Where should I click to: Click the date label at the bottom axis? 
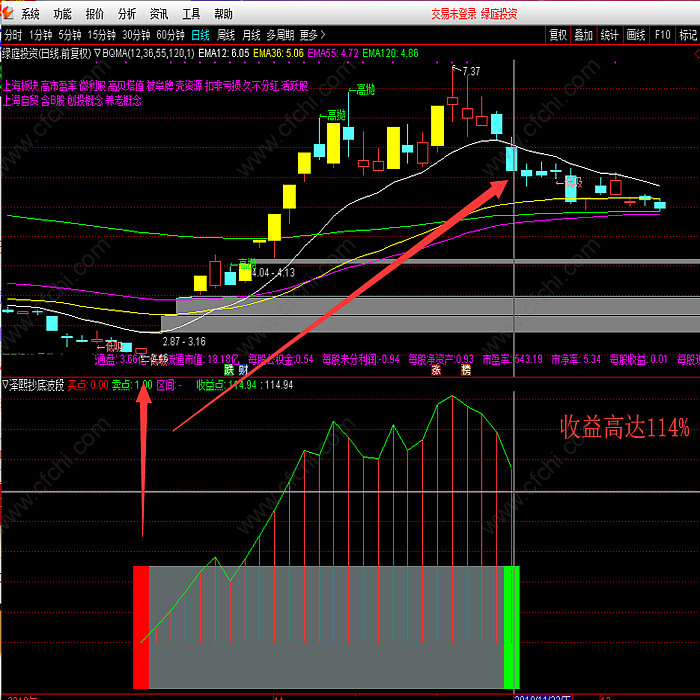(543, 697)
